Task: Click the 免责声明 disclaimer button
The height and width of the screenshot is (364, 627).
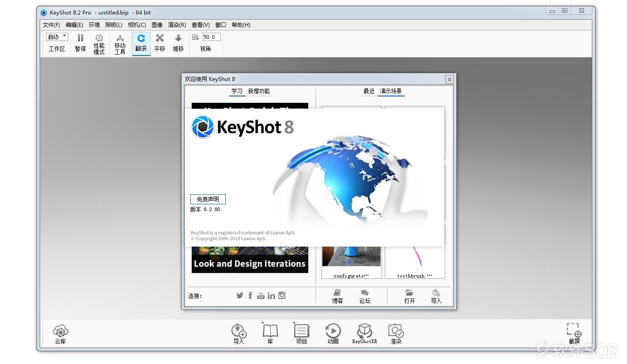Action: pyautogui.click(x=208, y=199)
